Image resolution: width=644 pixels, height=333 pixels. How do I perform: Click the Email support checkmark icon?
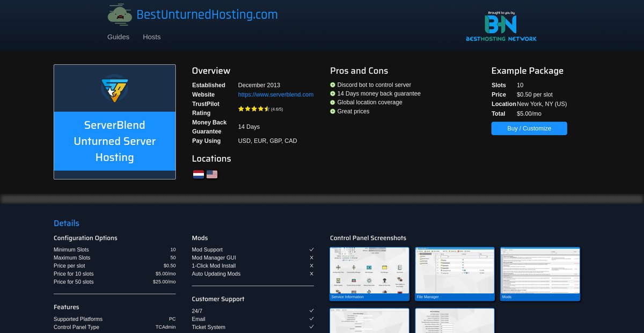[311, 319]
